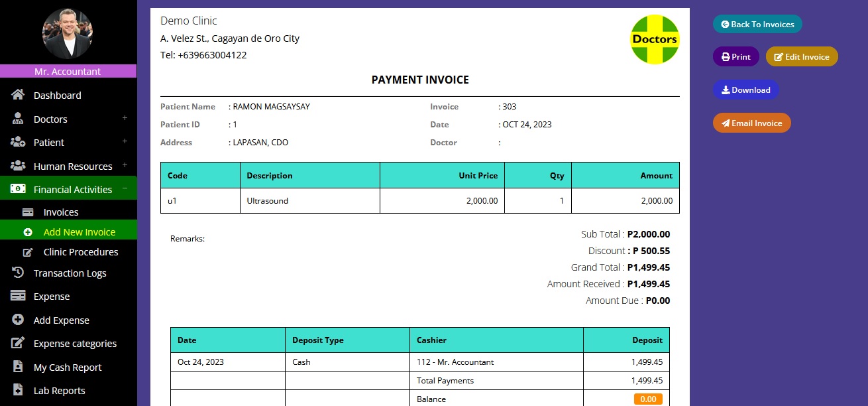
Task: Collapse the Financial Activities submenu
Action: [x=125, y=188]
